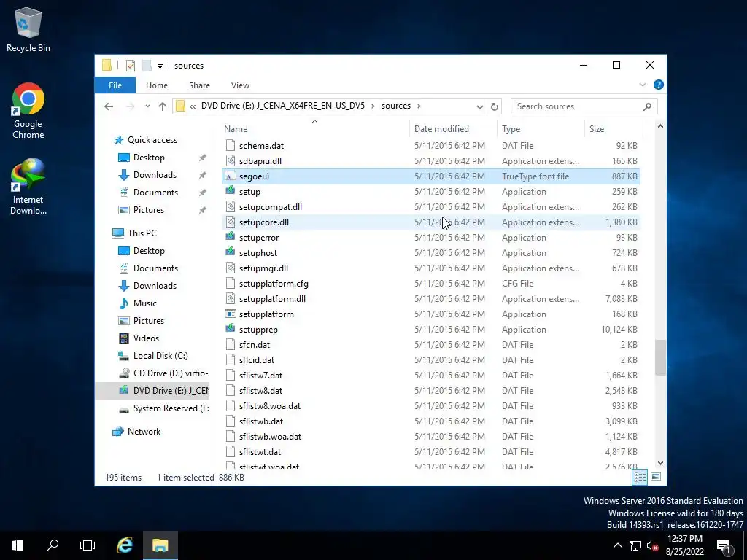Viewport: 747px width, 560px height.
Task: Open the recent locations dropdown arrow
Action: click(147, 106)
